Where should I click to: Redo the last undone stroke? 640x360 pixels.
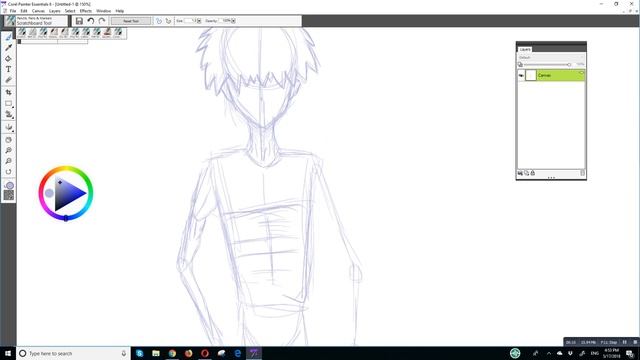pos(102,21)
